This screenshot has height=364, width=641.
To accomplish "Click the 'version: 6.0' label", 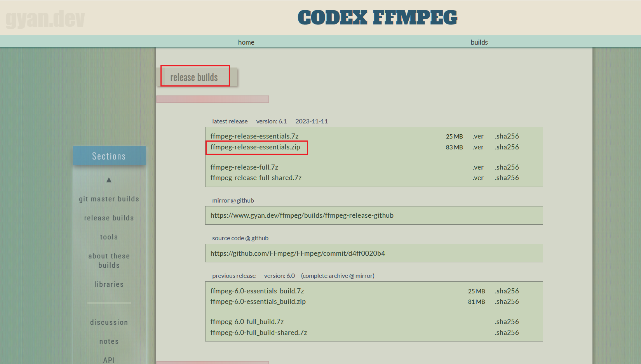I will (279, 276).
